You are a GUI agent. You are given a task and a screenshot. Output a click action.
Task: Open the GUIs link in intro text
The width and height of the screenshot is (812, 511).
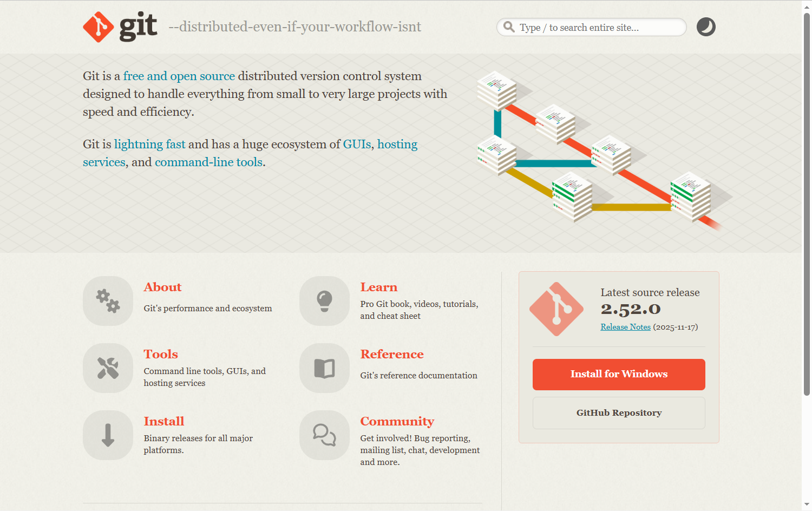point(357,145)
